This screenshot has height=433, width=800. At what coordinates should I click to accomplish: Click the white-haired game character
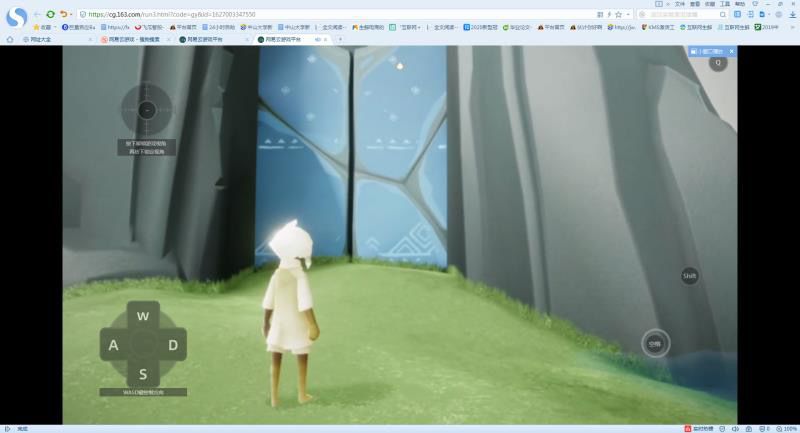290,312
